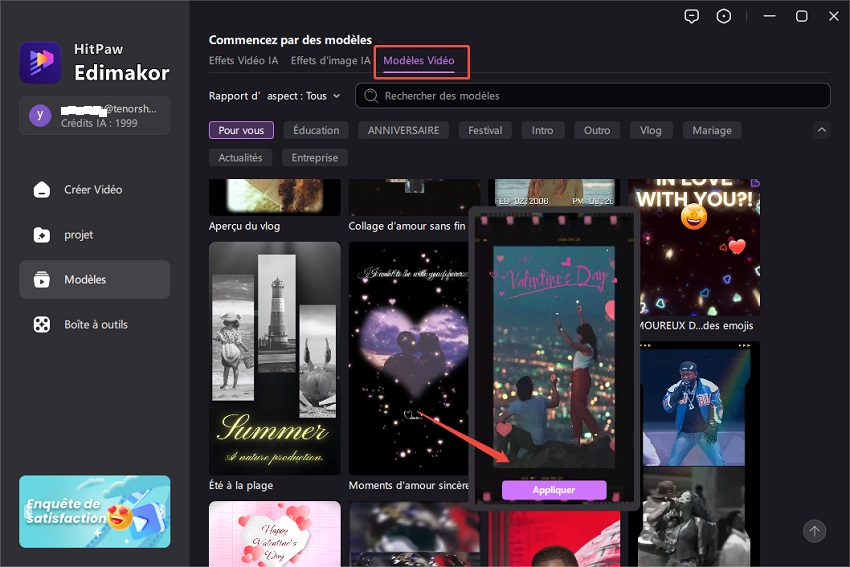Open the Été à la plage template thumbnail
Viewport: 850px width, 567px height.
[274, 358]
